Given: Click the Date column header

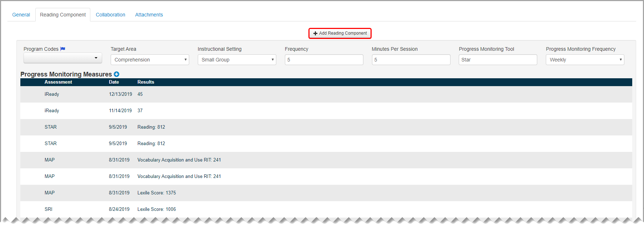Looking at the screenshot, I should tap(114, 82).
